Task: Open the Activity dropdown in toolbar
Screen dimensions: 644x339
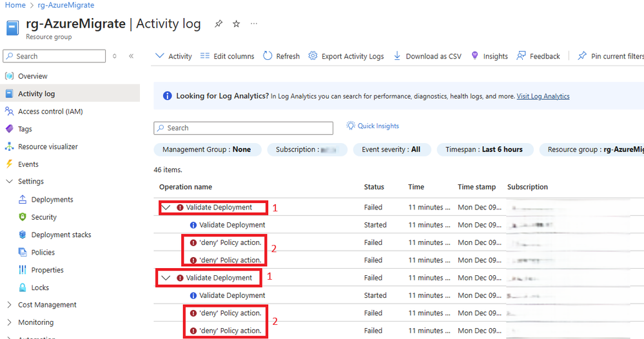Action: point(174,56)
